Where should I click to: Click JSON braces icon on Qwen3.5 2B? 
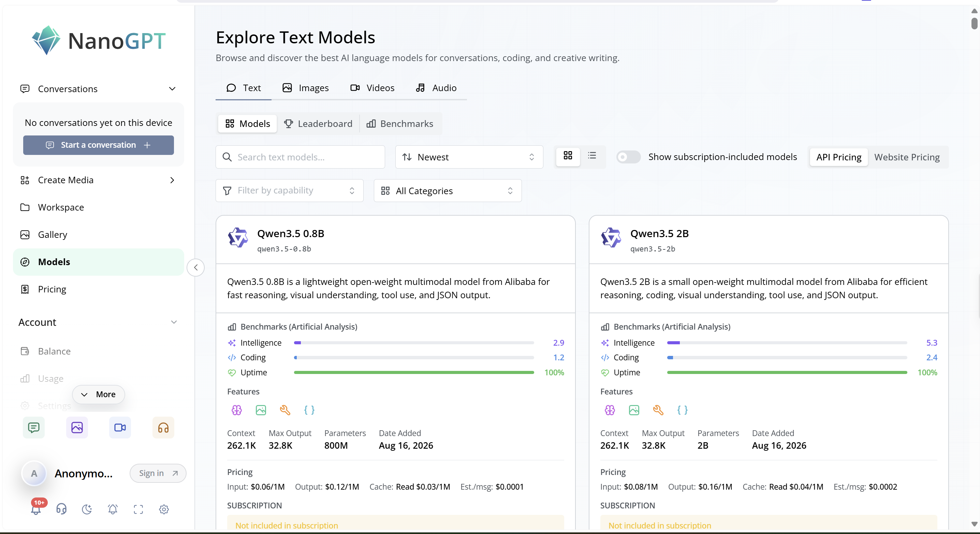683,410
